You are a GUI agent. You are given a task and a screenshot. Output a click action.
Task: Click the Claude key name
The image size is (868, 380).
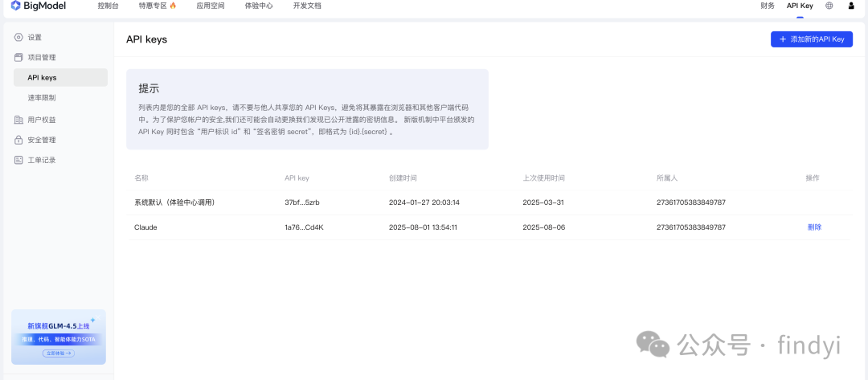point(145,227)
